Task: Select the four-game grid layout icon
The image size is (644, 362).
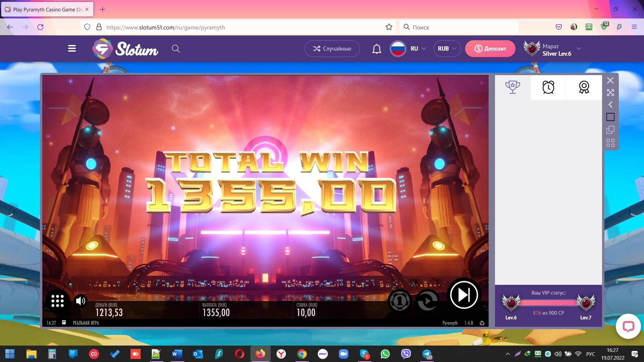Action: pos(610,143)
